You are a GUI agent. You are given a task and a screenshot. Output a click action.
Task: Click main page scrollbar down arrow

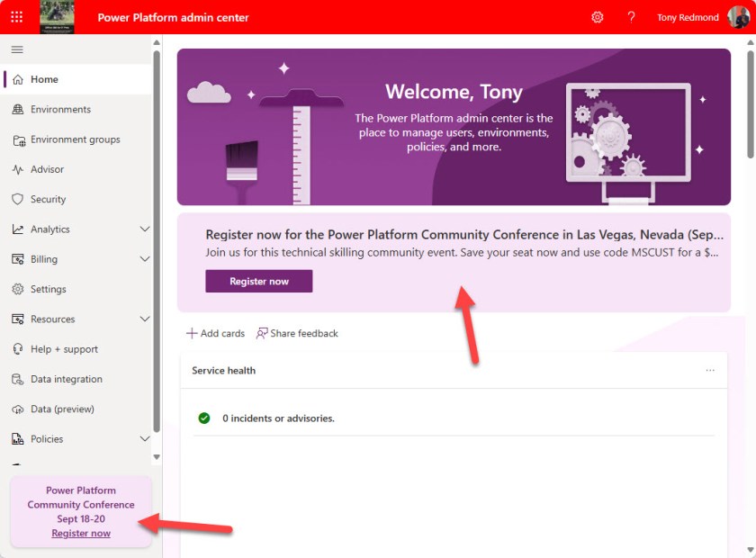click(x=751, y=550)
